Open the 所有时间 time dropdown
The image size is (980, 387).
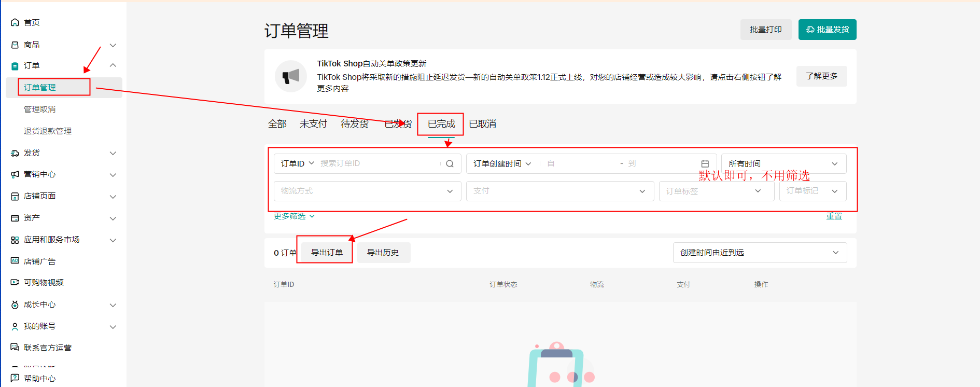click(783, 164)
